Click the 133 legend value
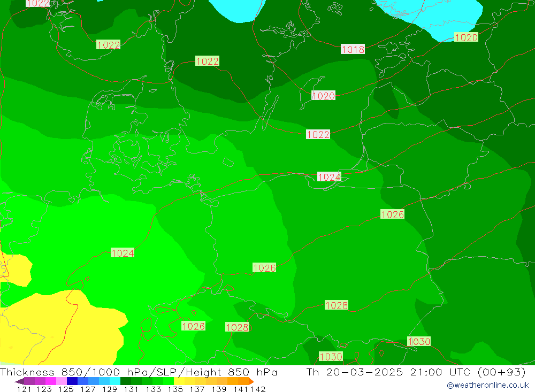Screen dimensions: 535x392 153,389
